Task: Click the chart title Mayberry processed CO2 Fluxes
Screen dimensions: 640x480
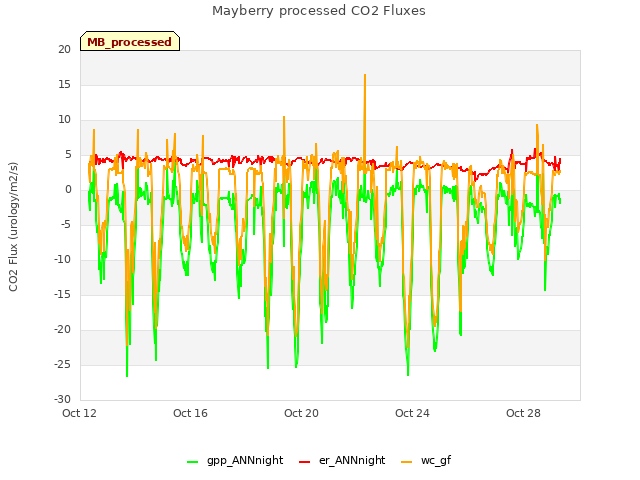Action: pyautogui.click(x=319, y=11)
